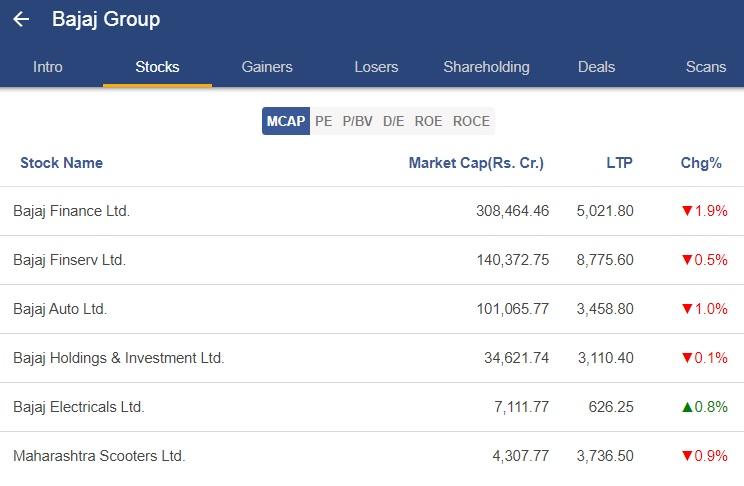Switch metric view to P/BV
Image resolution: width=744 pixels, height=486 pixels.
coord(358,121)
